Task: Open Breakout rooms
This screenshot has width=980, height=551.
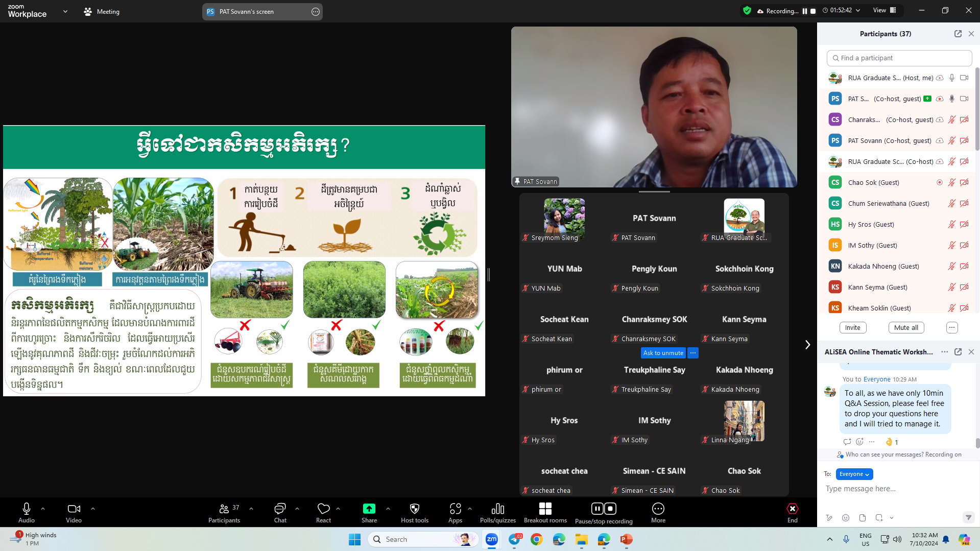Action: (545, 512)
